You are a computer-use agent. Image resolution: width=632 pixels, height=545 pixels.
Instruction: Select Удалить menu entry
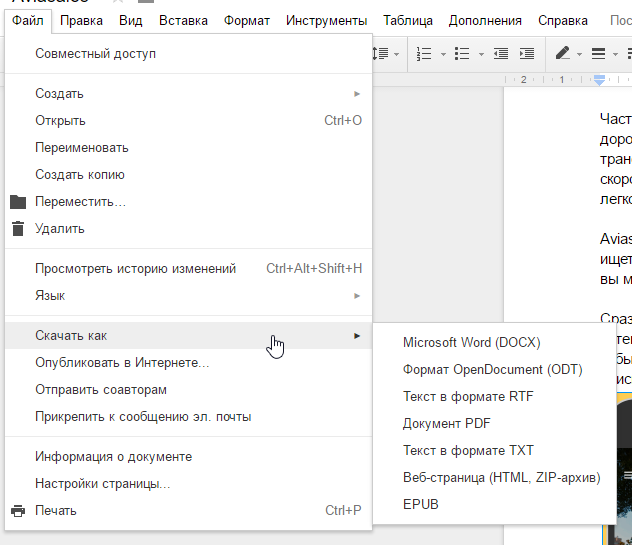188,229
